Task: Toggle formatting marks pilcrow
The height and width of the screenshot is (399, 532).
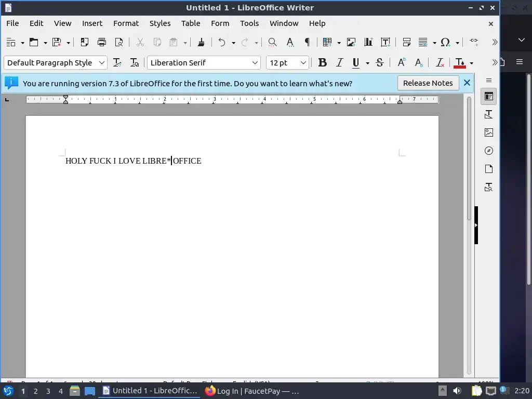Action: 307,42
